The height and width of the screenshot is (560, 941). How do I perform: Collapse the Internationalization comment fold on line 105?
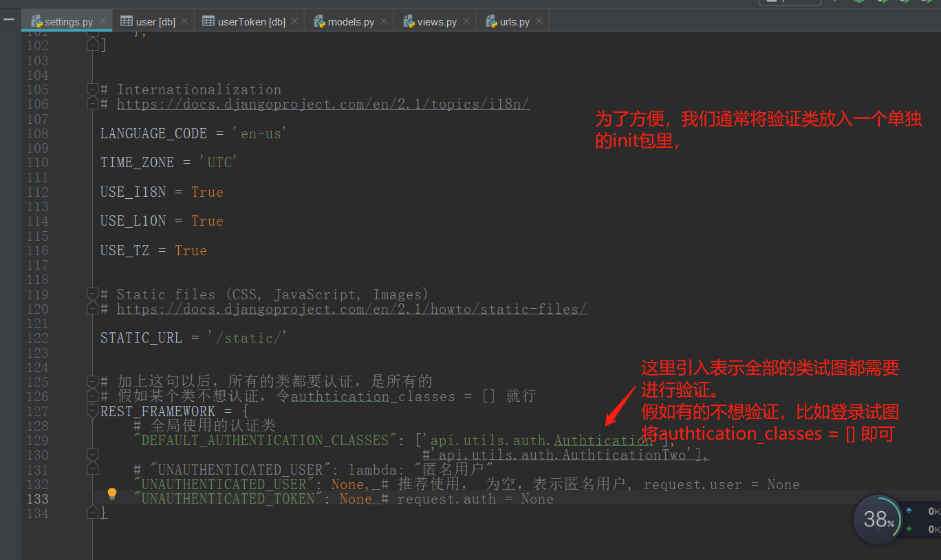pos(93,89)
